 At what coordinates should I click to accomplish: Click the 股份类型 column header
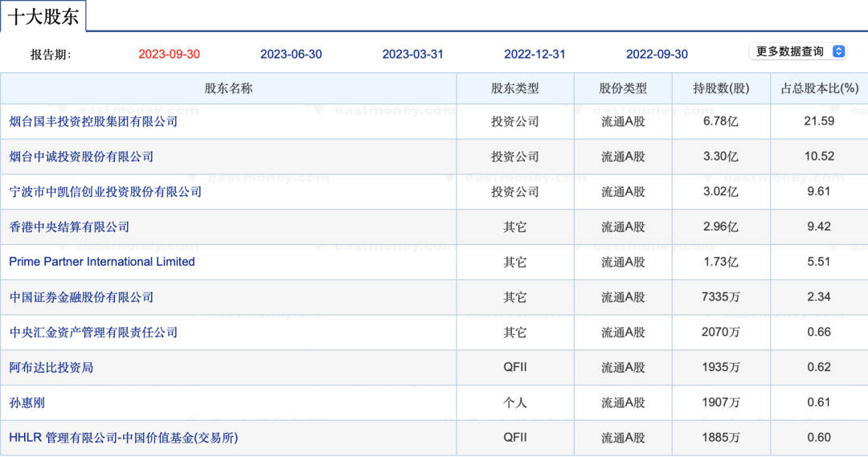coord(623,88)
